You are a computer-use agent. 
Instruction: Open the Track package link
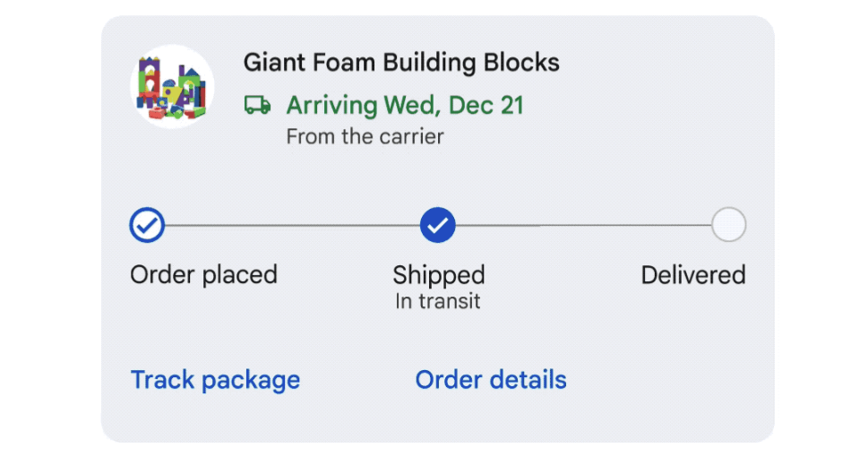215,380
